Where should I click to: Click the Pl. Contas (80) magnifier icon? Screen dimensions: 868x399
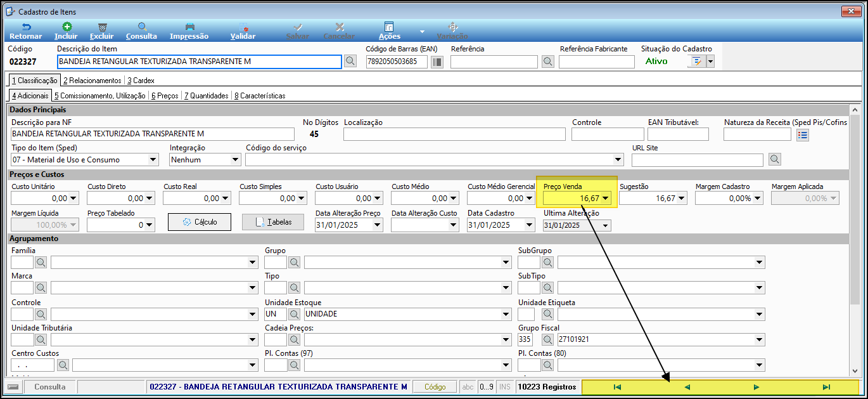(547, 365)
